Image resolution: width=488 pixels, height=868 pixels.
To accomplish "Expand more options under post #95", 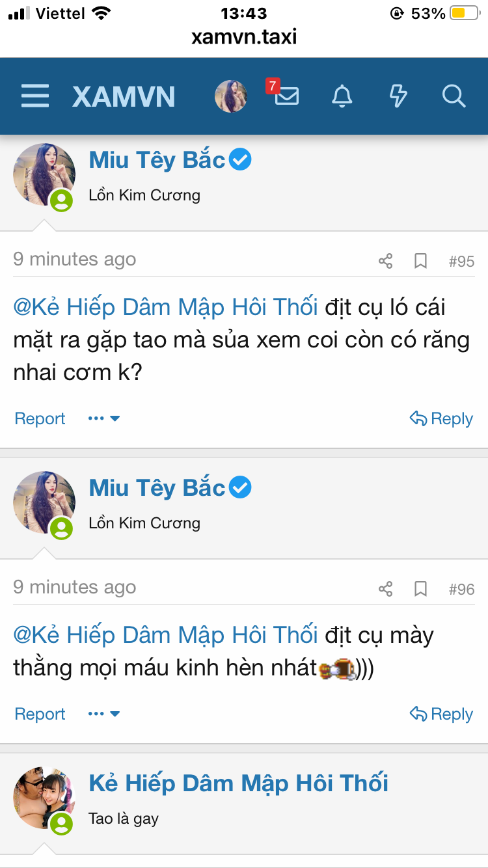I will tap(104, 418).
